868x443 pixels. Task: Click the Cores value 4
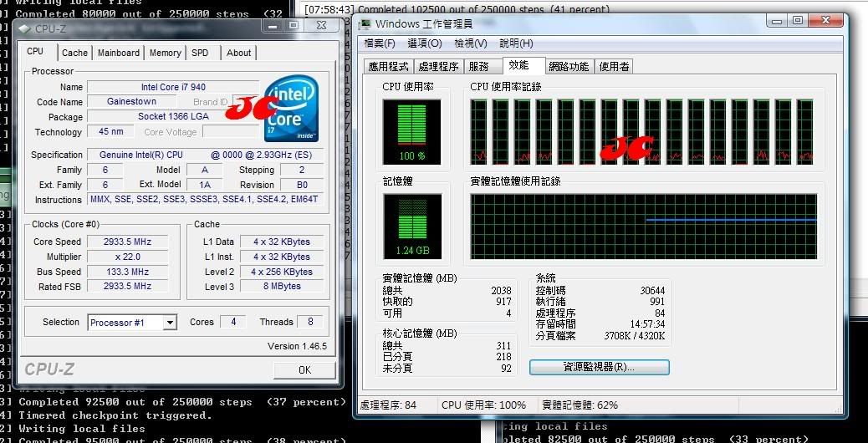[x=233, y=322]
